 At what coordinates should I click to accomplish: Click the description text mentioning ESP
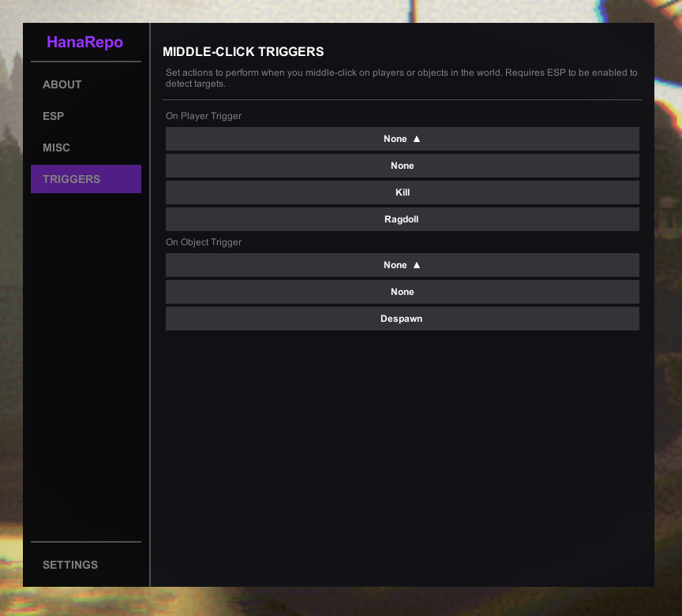402,78
